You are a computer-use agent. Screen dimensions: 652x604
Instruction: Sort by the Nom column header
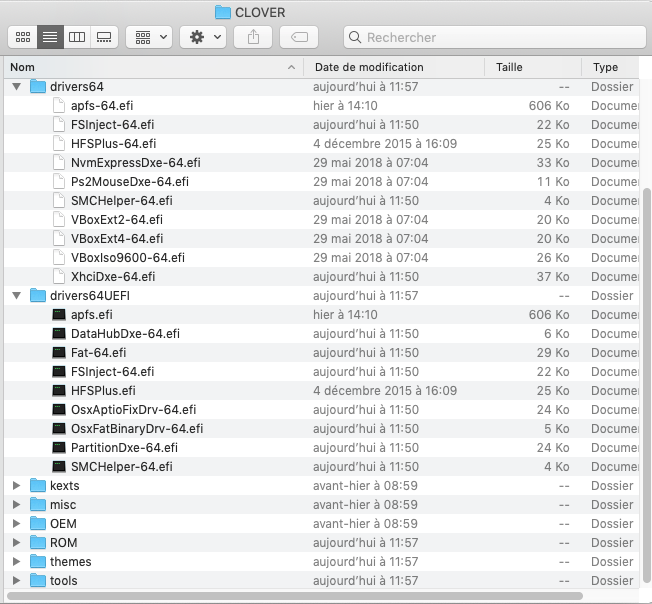tap(154, 67)
